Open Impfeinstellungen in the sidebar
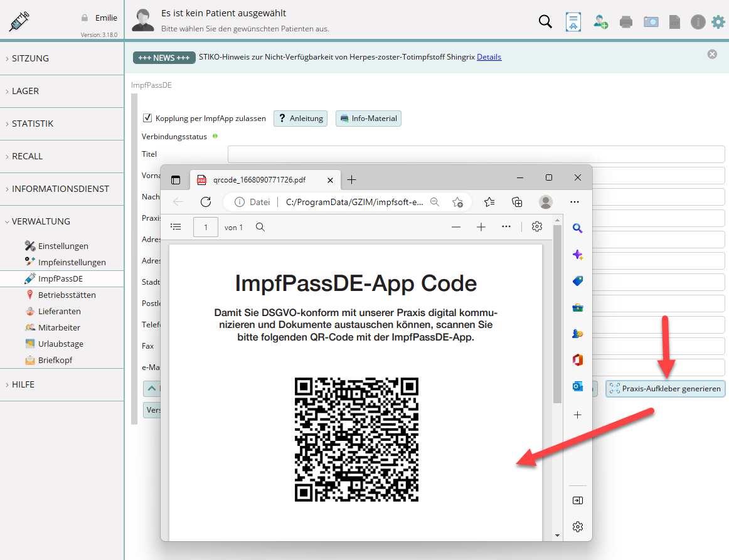Image resolution: width=729 pixels, height=560 pixels. (72, 262)
